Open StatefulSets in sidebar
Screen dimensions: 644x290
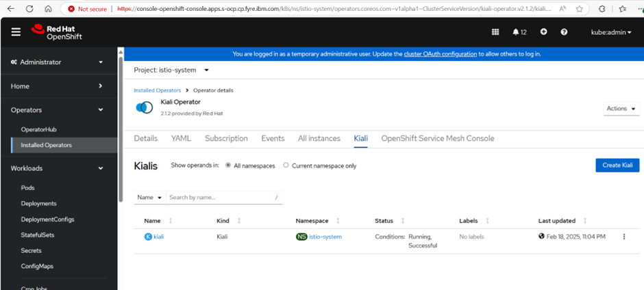click(38, 235)
